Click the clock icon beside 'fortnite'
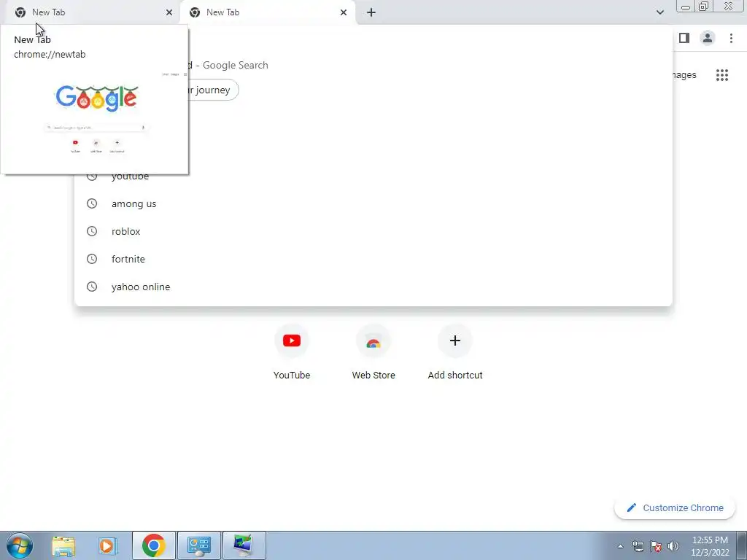Image resolution: width=747 pixels, height=560 pixels. click(92, 259)
